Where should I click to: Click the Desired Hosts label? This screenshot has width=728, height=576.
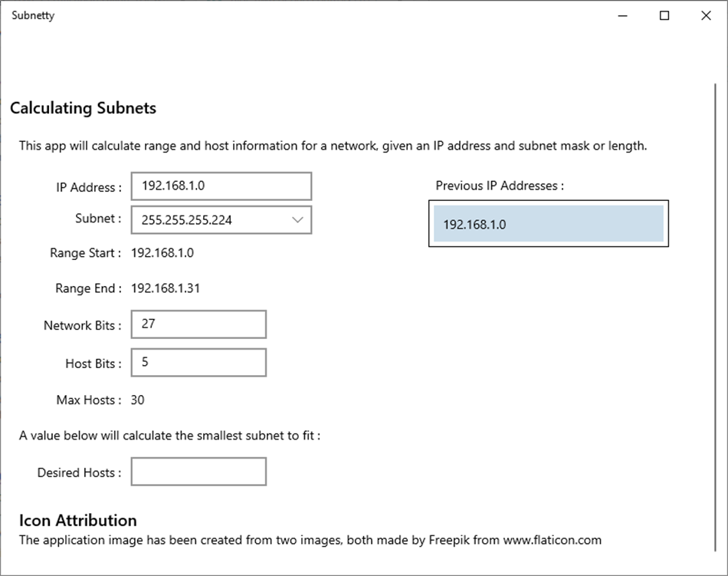pyautogui.click(x=80, y=472)
